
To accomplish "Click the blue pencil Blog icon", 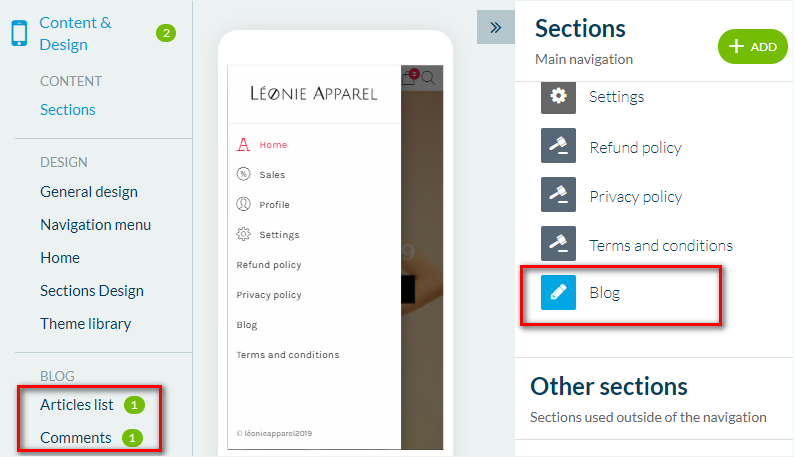I will (559, 293).
